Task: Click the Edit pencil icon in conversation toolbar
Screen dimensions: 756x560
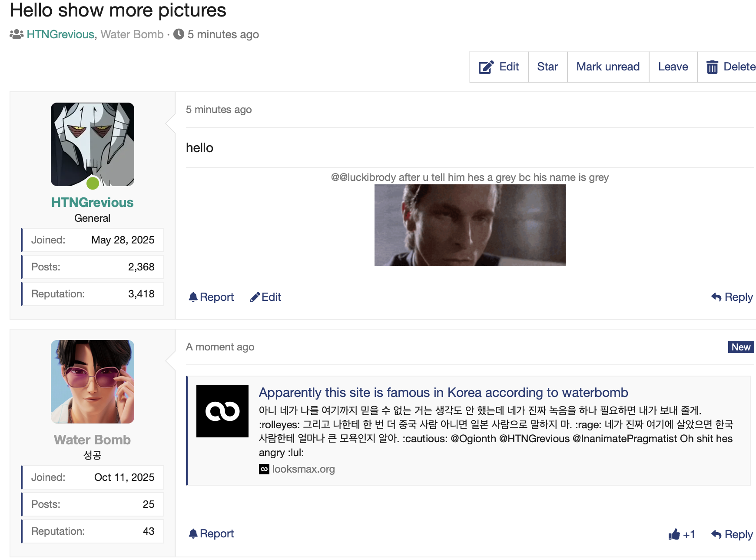Action: pos(486,67)
